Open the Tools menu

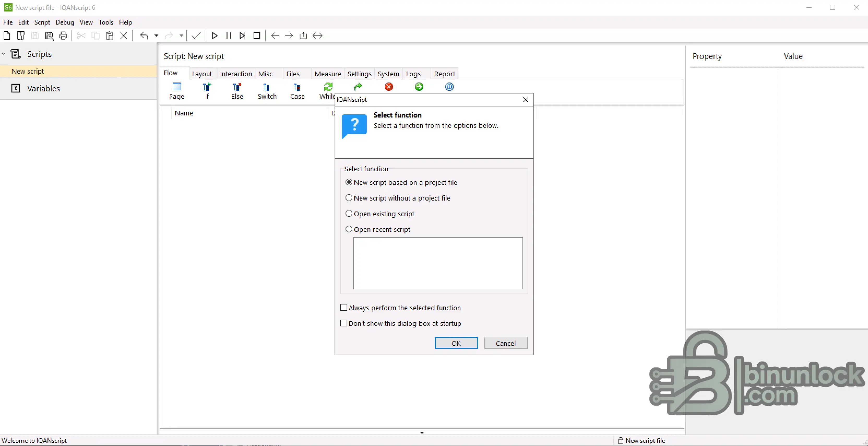click(106, 22)
